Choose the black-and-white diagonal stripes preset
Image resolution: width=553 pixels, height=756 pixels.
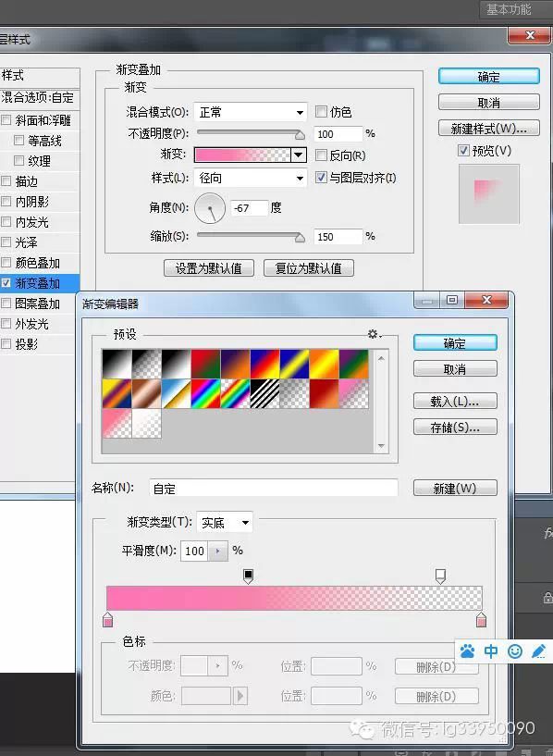(x=264, y=393)
